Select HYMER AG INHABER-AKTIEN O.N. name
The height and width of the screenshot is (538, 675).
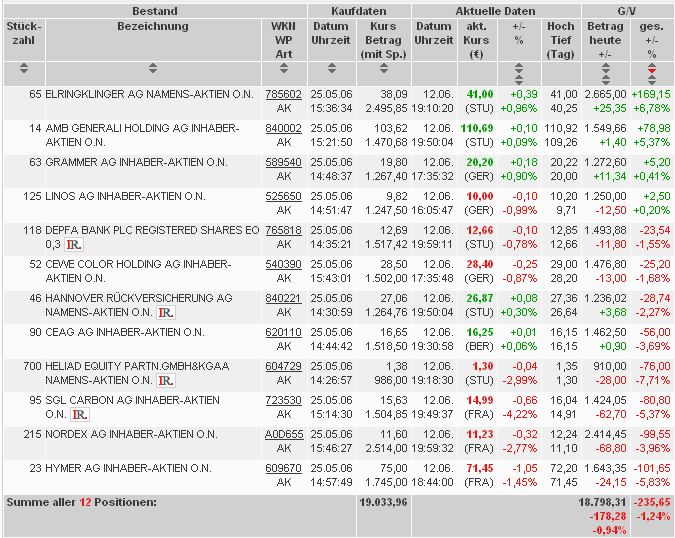(128, 468)
